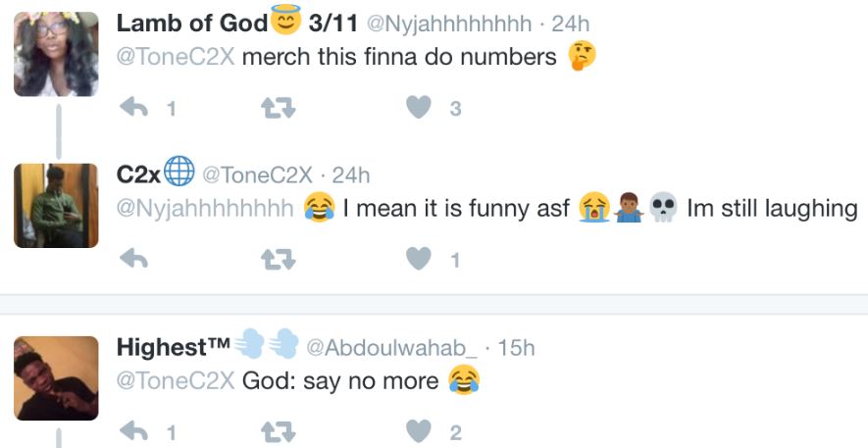
Task: Reply to C2x's 'funny asf' tweet
Action: [134, 258]
